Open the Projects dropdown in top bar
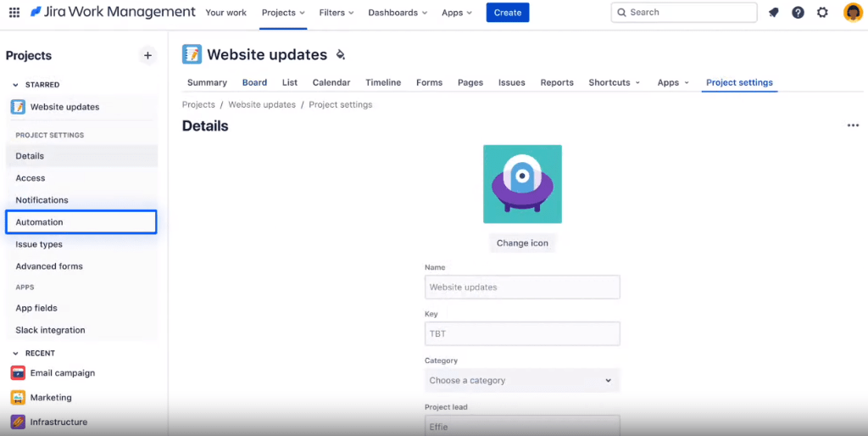This screenshot has width=868, height=436. [283, 12]
